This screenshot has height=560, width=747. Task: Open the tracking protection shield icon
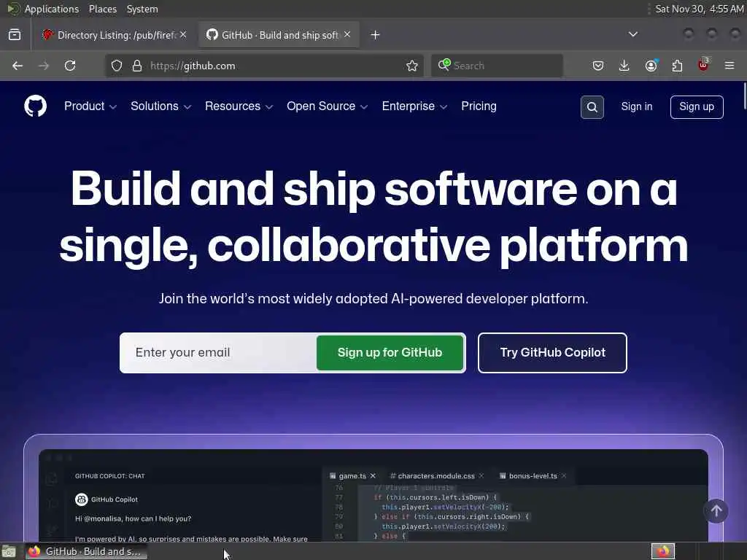tap(117, 66)
